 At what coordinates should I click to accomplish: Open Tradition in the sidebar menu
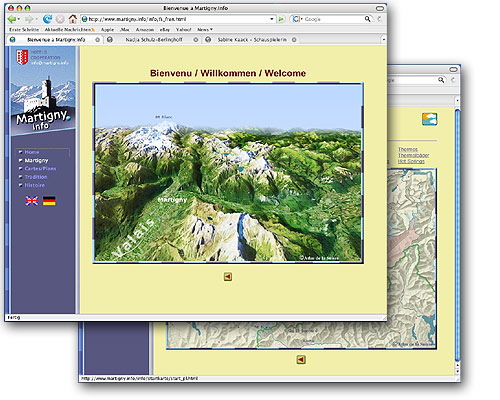tap(36, 177)
